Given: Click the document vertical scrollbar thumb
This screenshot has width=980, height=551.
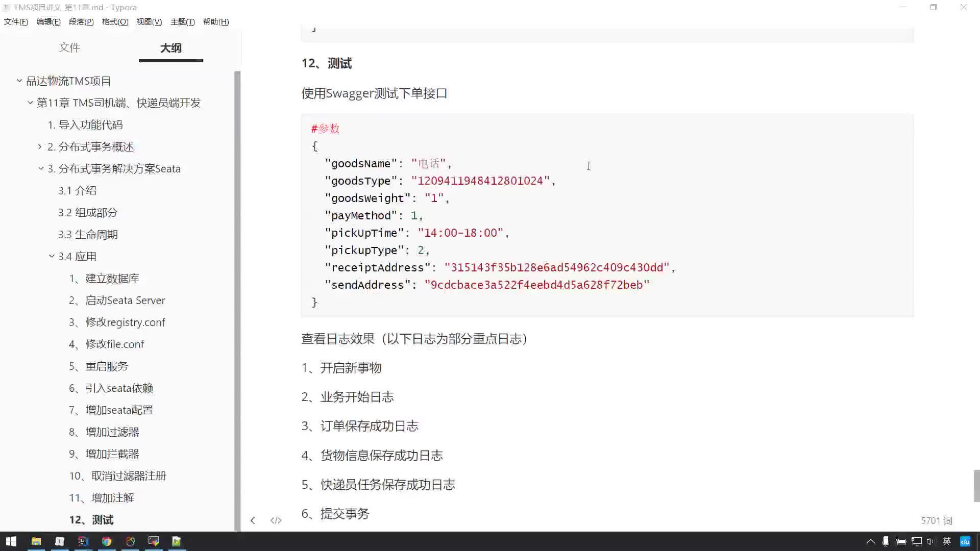Looking at the screenshot, I should pyautogui.click(x=976, y=486).
